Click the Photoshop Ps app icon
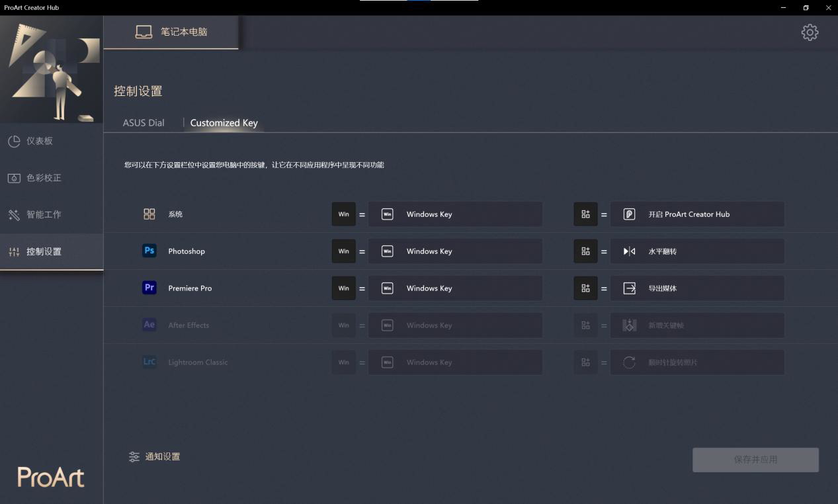This screenshot has width=838, height=504. (x=149, y=251)
